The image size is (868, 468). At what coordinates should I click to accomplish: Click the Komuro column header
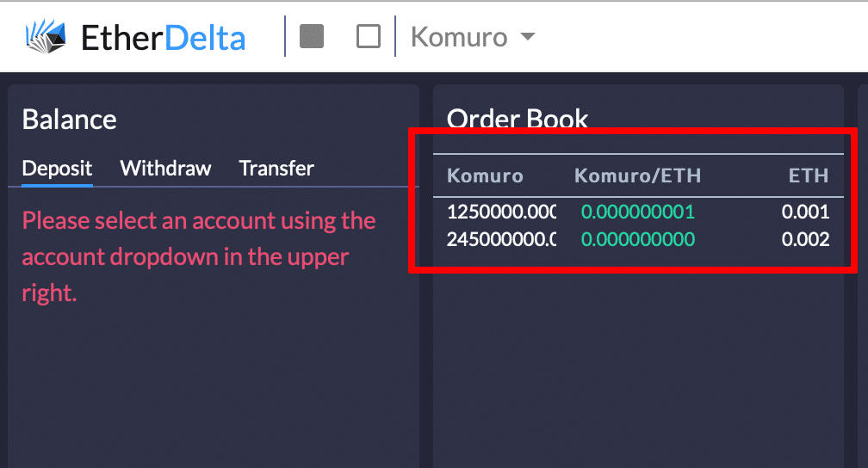(485, 176)
